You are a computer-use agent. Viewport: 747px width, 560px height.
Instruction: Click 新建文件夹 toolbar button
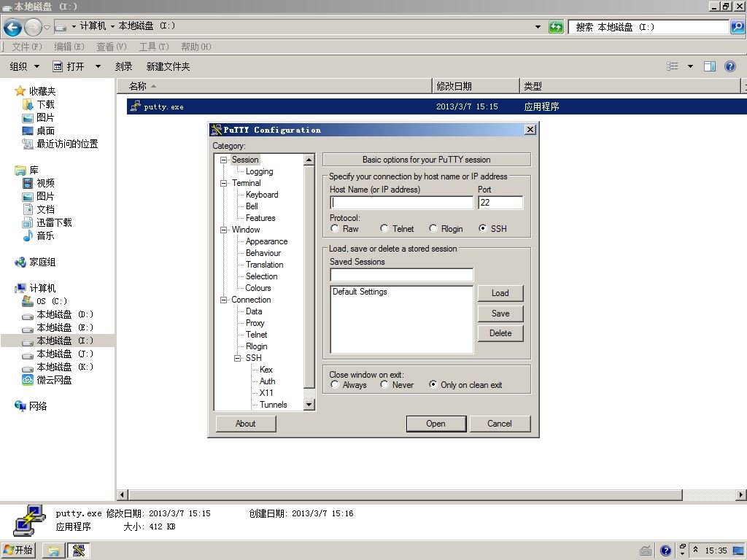pos(169,66)
